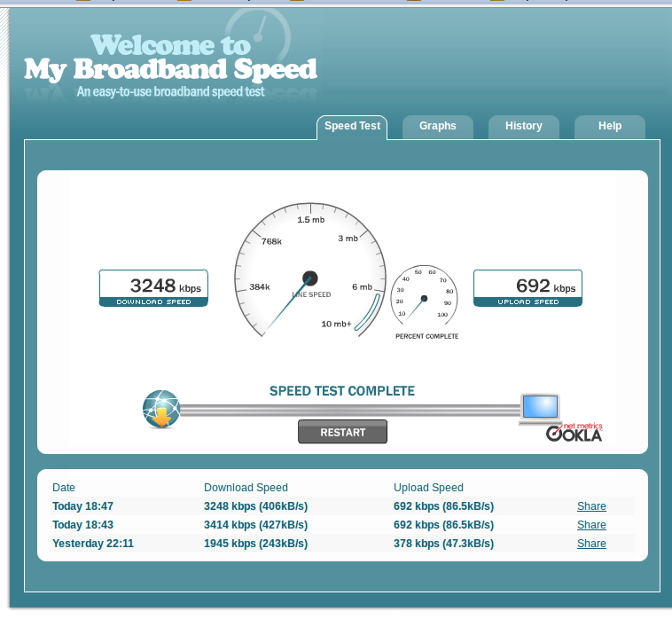Click the laptop computer icon
This screenshot has height=619, width=672.
pos(540,410)
